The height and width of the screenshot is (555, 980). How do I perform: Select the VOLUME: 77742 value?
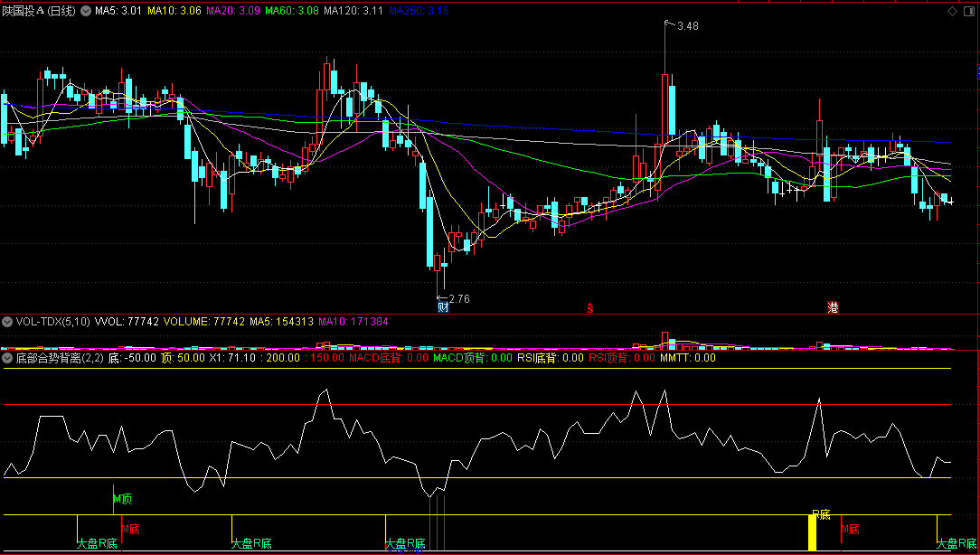click(x=203, y=322)
